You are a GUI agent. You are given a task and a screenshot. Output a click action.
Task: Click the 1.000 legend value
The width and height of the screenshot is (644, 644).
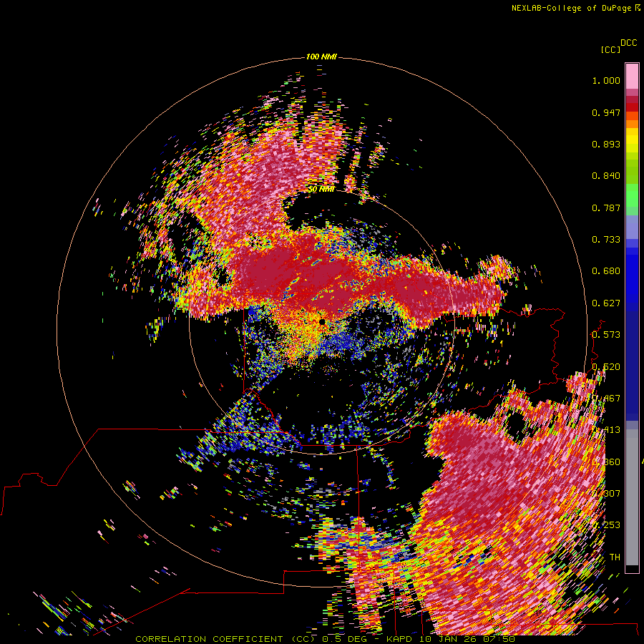[x=606, y=80]
